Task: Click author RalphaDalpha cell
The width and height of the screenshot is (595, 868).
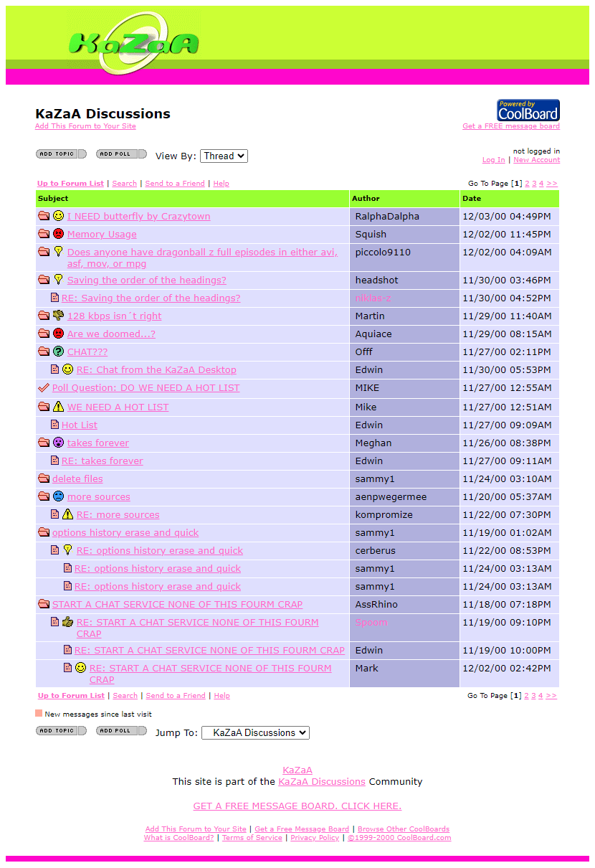Action: click(x=404, y=216)
